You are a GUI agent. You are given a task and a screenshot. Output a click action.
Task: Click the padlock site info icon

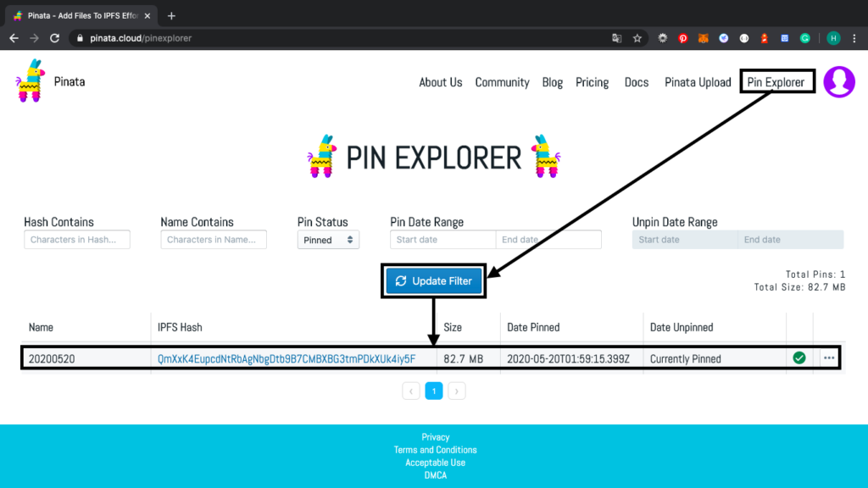point(80,38)
